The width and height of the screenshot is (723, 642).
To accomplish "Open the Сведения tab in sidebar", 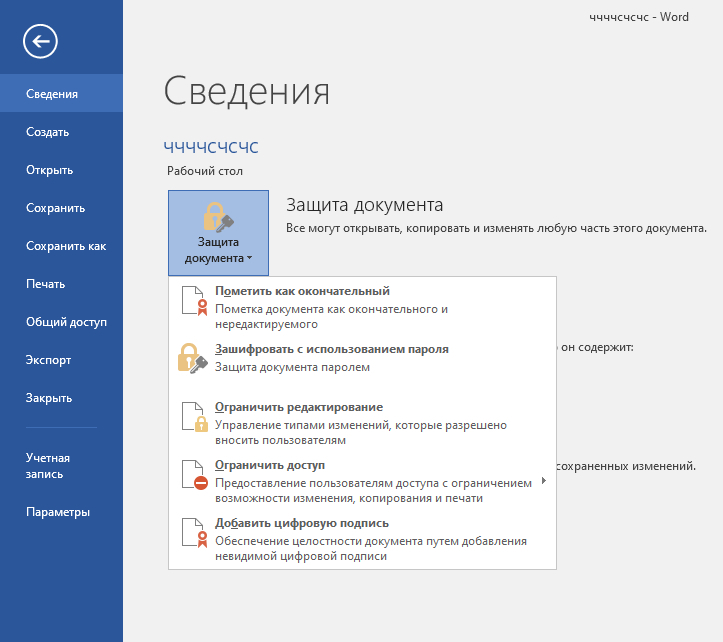I will coord(52,94).
